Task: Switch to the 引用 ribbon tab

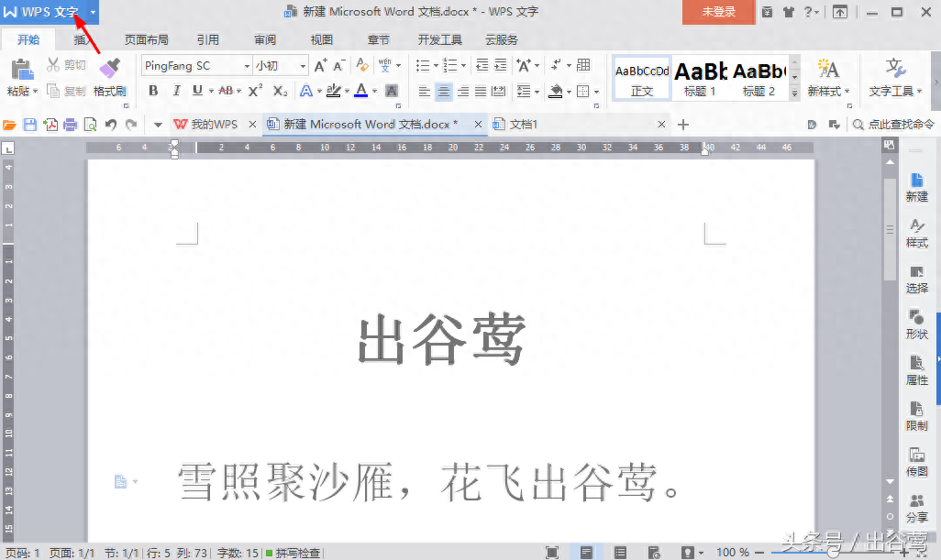Action: tap(207, 39)
